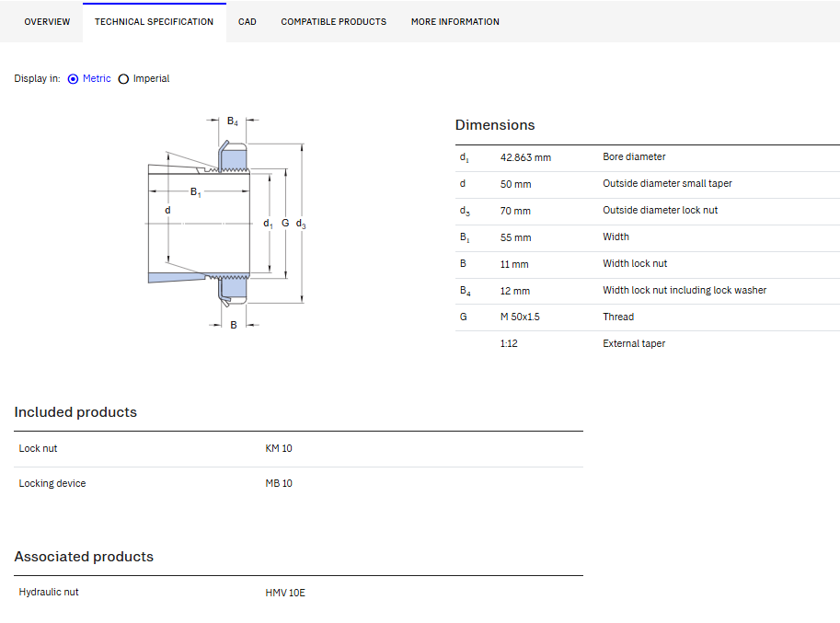Click the '11 mm' width lock nut value

(x=514, y=264)
